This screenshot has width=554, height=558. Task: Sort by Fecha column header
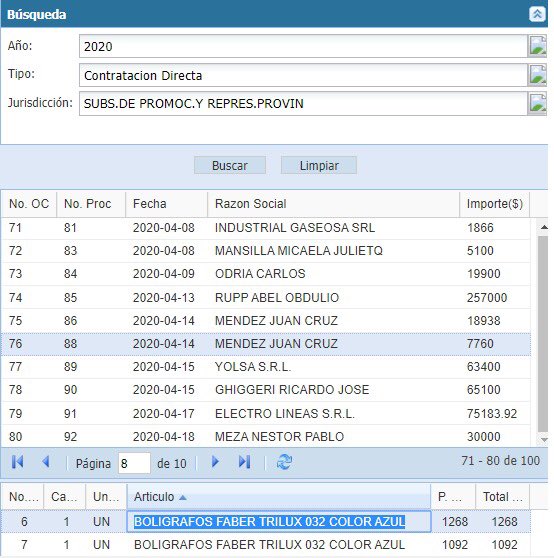click(167, 204)
